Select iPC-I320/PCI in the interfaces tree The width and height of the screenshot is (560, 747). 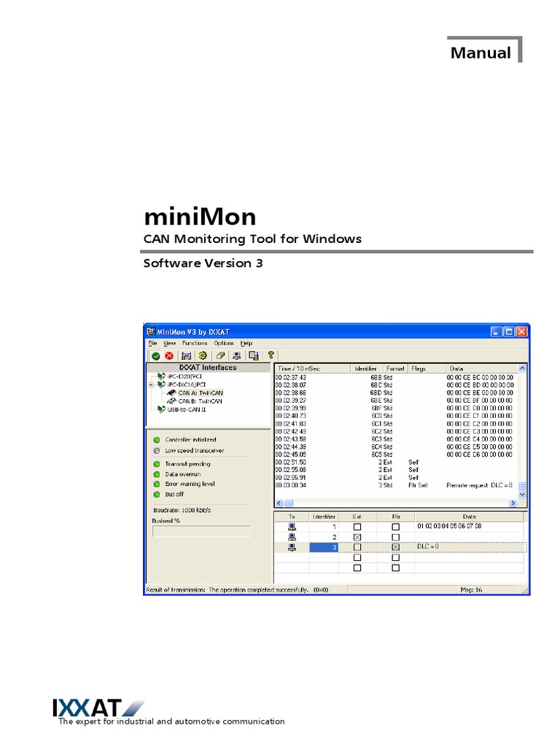[x=184, y=376]
